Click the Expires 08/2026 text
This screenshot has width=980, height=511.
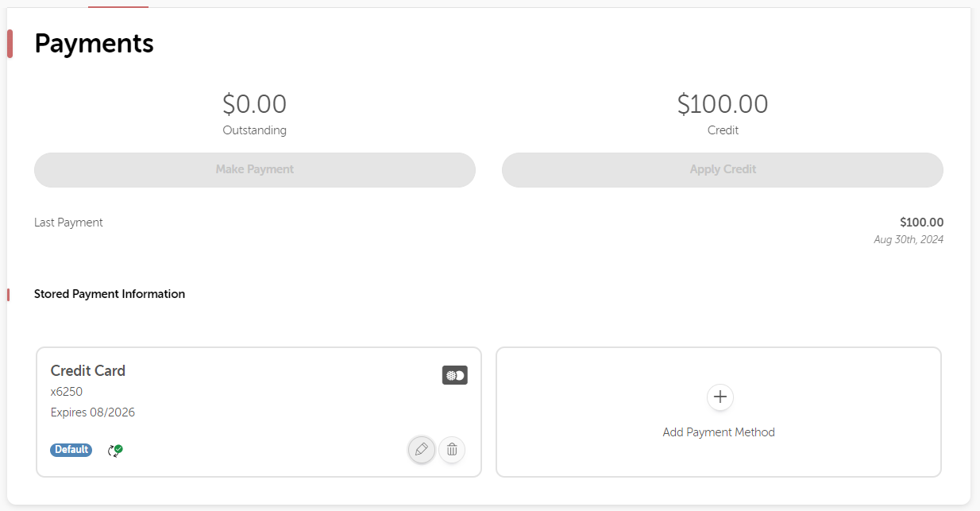[x=93, y=412]
